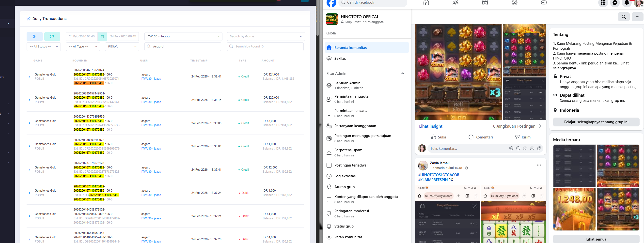Open post options on Zavia Ismail's post
The image size is (644, 243).
coord(539,165)
